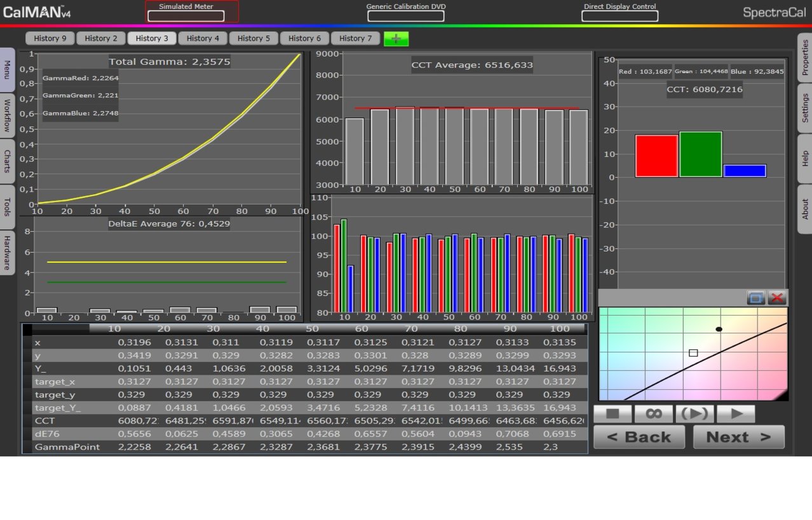Open the Settings side panel
The width and height of the screenshot is (812, 520).
pos(805,108)
